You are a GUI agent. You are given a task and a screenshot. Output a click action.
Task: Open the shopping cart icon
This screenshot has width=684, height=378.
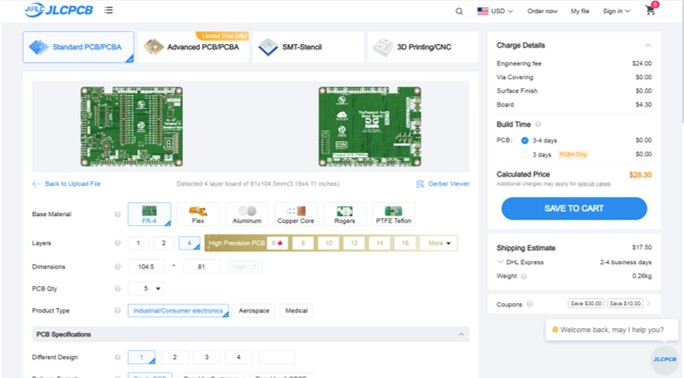point(650,11)
